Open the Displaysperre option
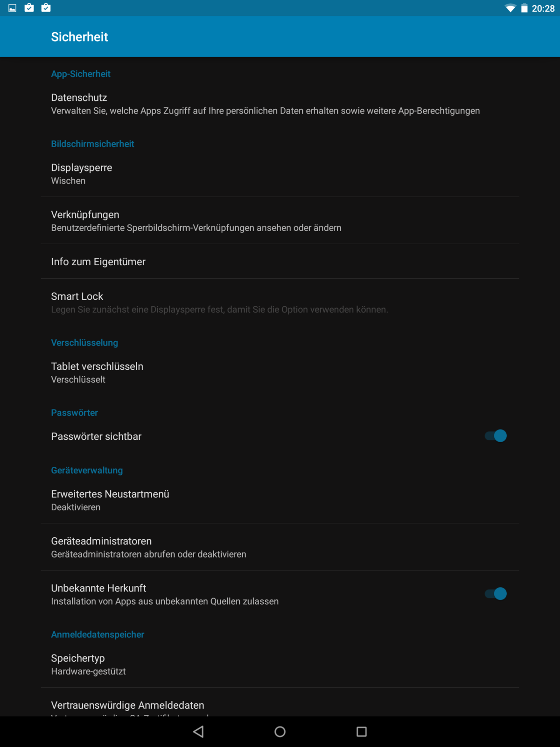560x747 pixels. point(82,174)
